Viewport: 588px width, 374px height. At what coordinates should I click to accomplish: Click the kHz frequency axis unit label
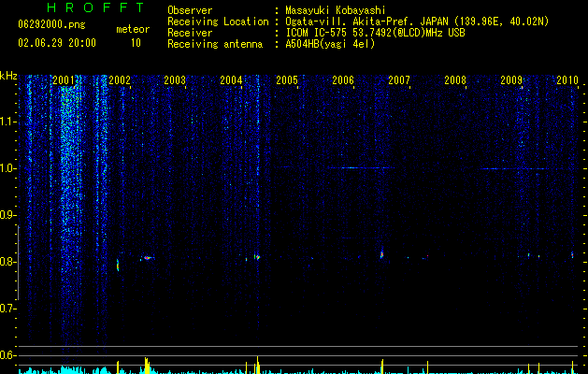pyautogui.click(x=8, y=76)
